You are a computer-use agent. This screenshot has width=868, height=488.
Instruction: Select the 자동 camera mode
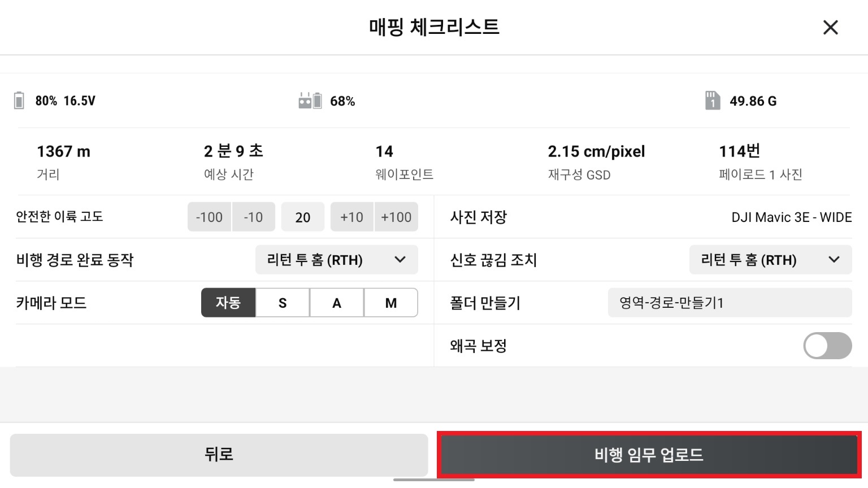[228, 303]
